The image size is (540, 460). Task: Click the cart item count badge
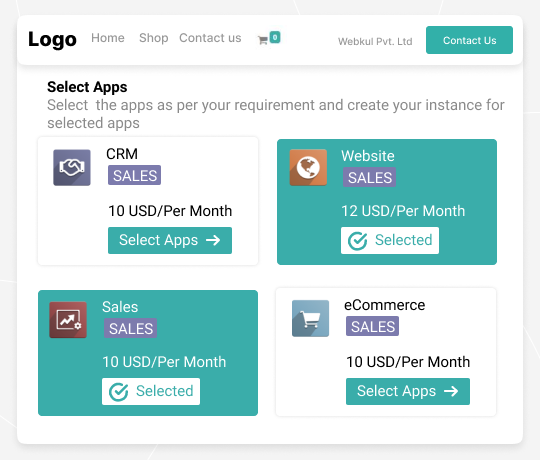pos(275,37)
